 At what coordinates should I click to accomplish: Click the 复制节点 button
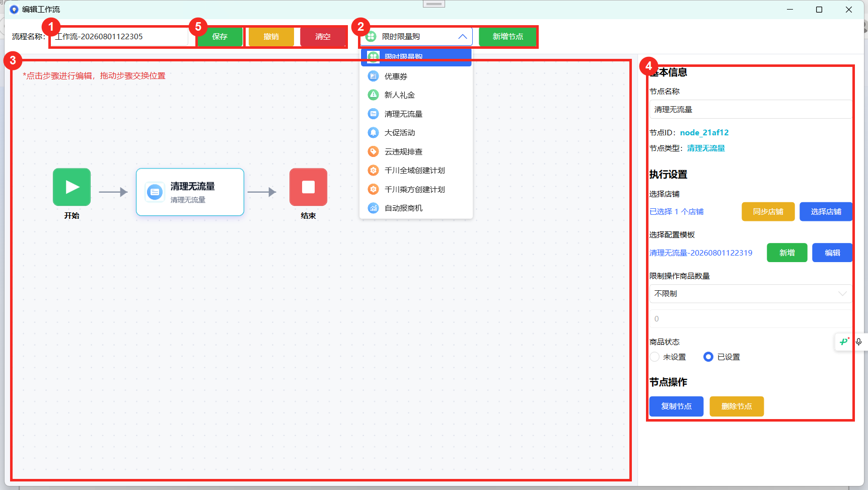676,406
